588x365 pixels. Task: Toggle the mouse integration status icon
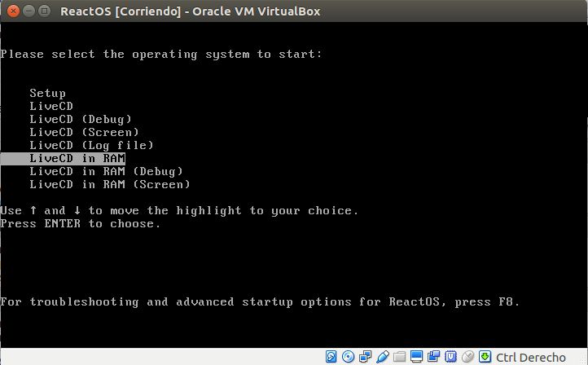[x=467, y=357]
